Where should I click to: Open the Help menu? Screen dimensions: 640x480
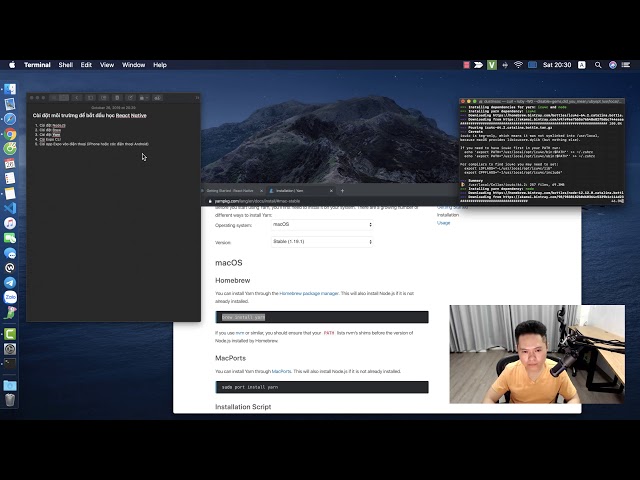pyautogui.click(x=160, y=65)
